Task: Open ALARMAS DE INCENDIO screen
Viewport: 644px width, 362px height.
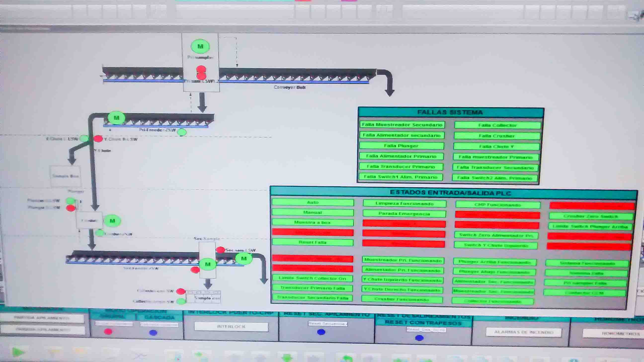Action: [523, 332]
